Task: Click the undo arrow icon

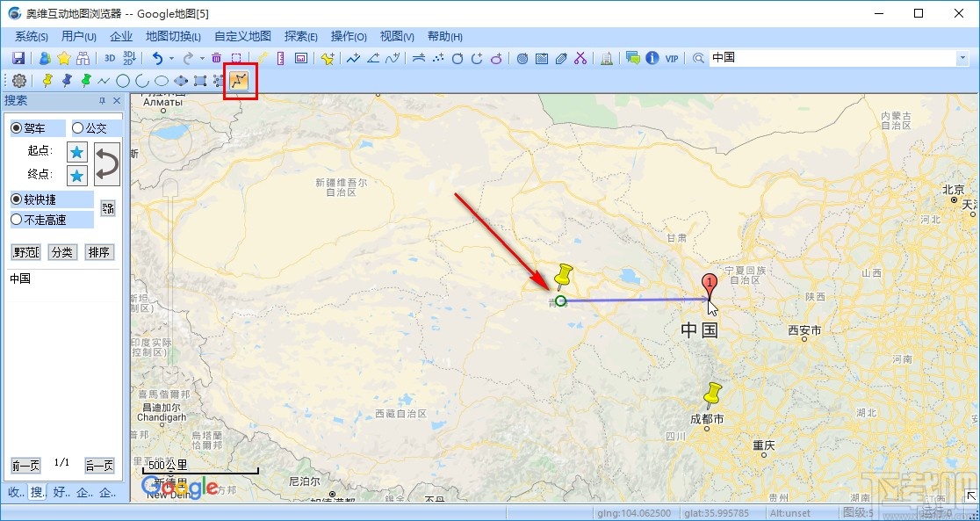Action: click(x=158, y=57)
